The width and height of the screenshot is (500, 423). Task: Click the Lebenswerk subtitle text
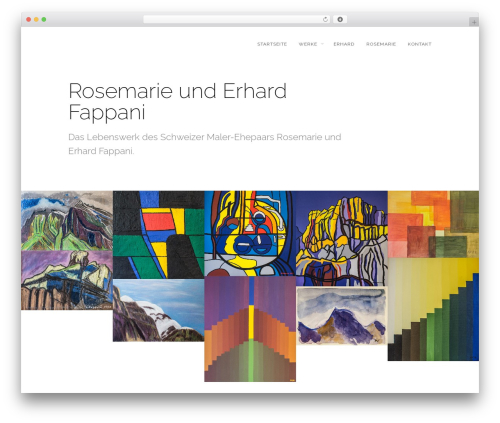pos(205,144)
